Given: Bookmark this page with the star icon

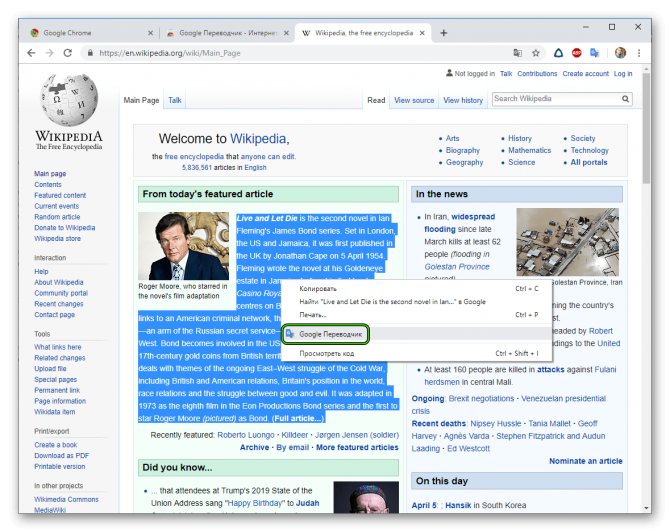Looking at the screenshot, I should [x=536, y=53].
